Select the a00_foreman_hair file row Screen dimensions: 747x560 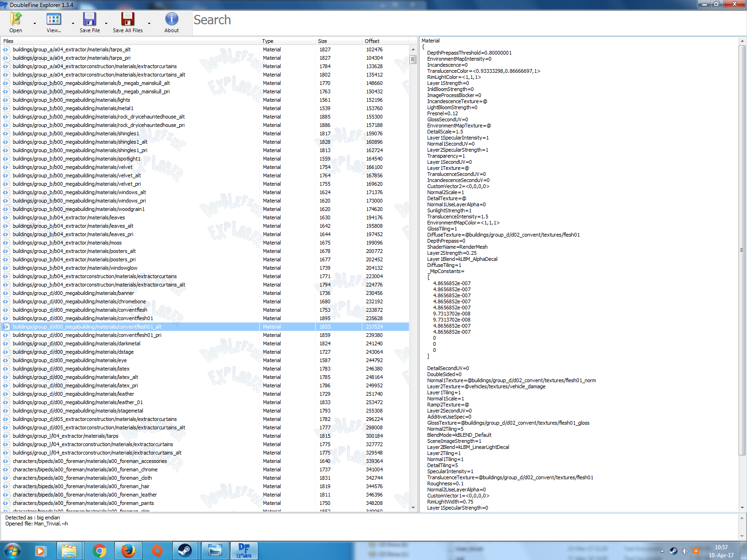[x=205, y=486]
